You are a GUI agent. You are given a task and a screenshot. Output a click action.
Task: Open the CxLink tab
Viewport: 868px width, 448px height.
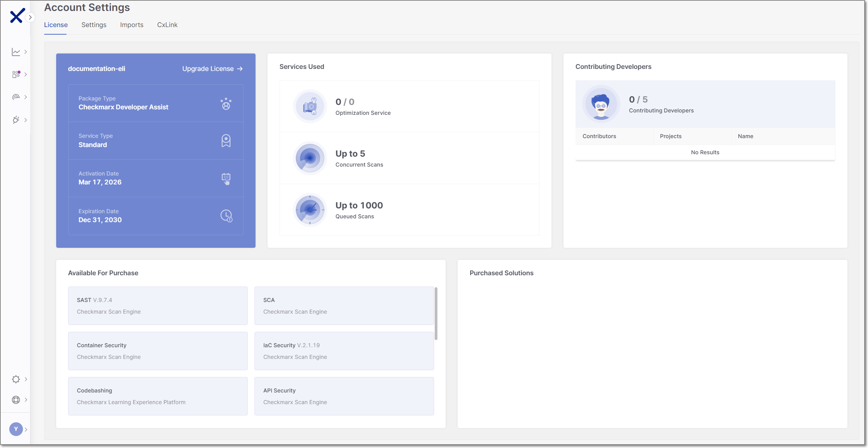pos(167,25)
